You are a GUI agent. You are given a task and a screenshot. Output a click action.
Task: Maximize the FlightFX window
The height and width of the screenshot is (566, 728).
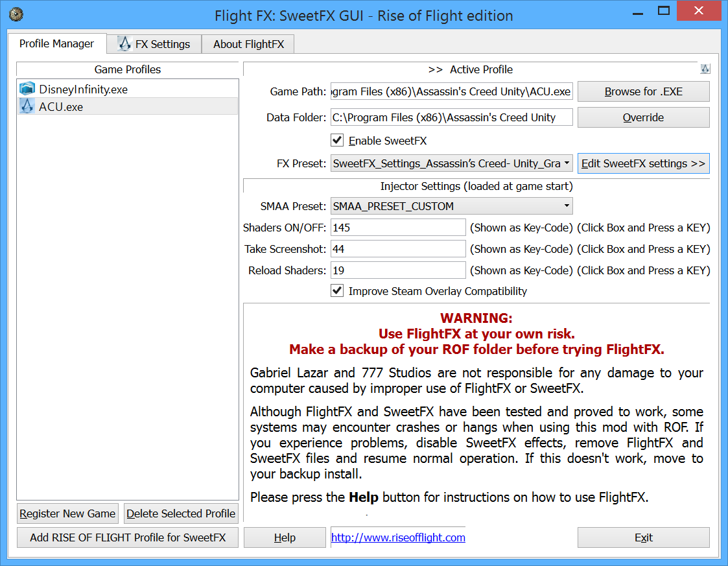[664, 10]
